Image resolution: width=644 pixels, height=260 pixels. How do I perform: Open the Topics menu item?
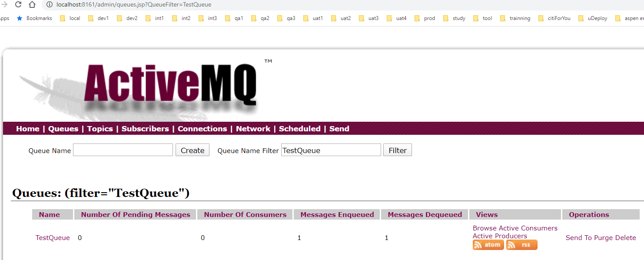pos(100,129)
